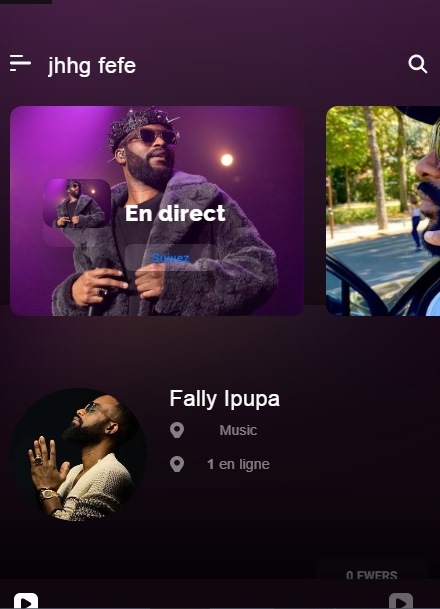Open the second card with street photo
Screen dimensions: 440x609
point(383,211)
